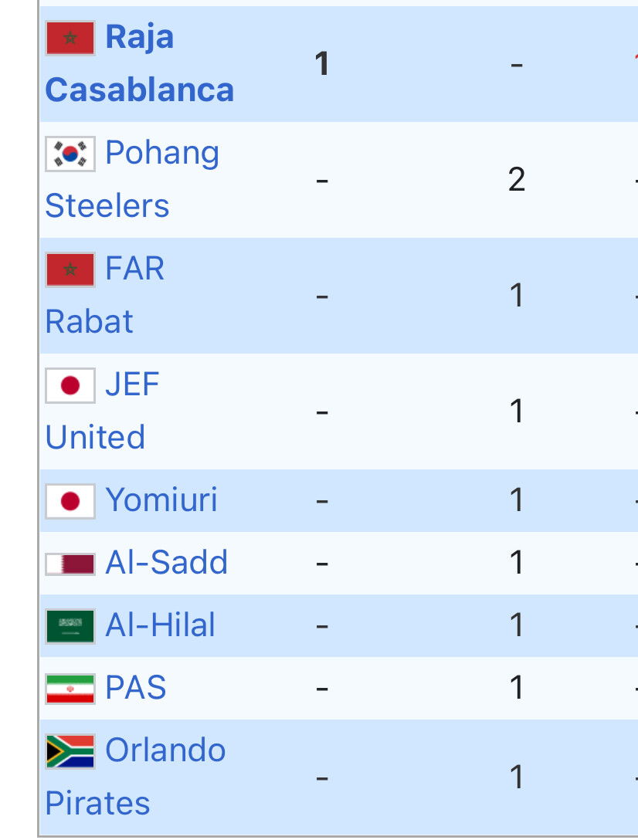Screen dimensions: 638x840
Task: Click the Japan flag beside Yomiuri
Action: (x=70, y=501)
